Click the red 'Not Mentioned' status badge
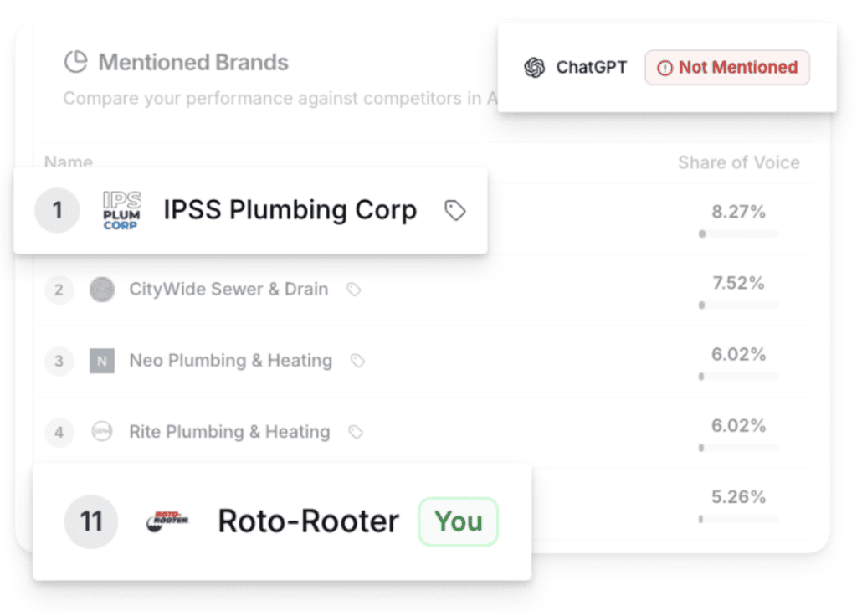 click(727, 68)
